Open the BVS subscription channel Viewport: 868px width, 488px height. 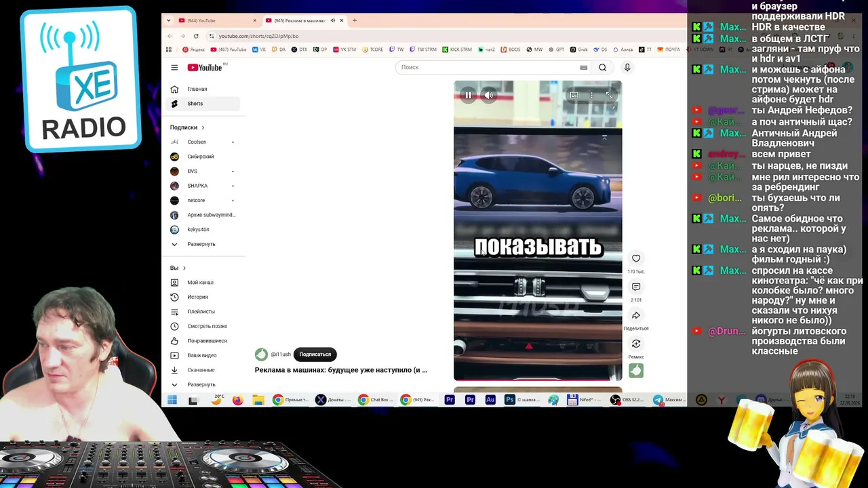tap(203, 171)
